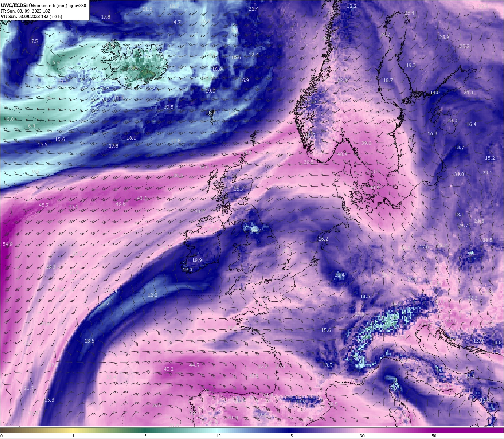Click the 19.9 value over Ireland
The image size is (504, 439).
[197, 260]
